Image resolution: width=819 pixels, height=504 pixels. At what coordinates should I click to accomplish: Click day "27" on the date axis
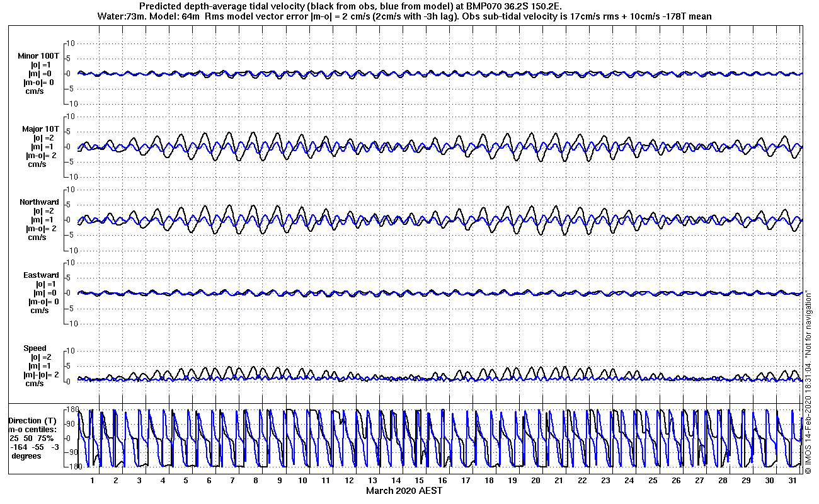click(x=699, y=481)
